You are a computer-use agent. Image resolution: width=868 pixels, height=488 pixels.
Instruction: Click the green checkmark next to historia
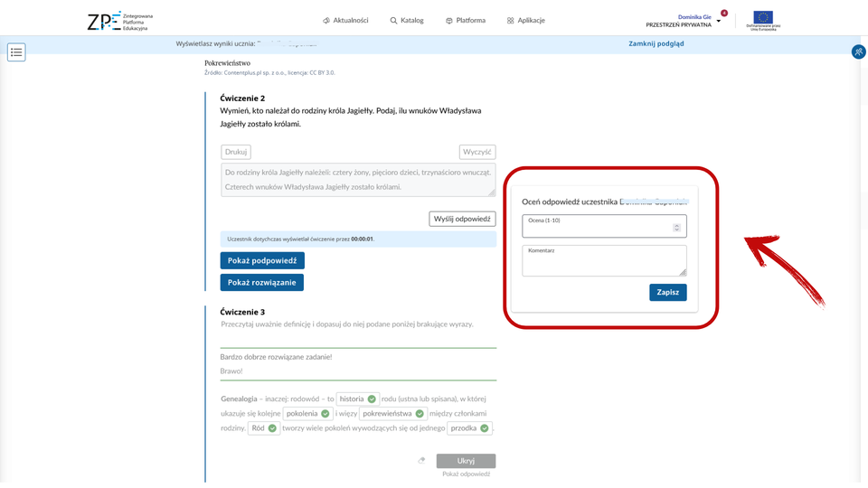pos(373,399)
